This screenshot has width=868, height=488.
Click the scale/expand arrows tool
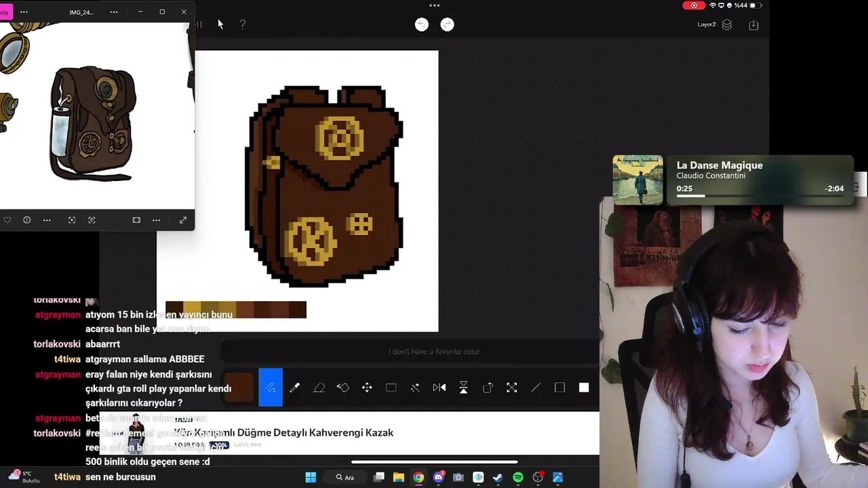[511, 388]
